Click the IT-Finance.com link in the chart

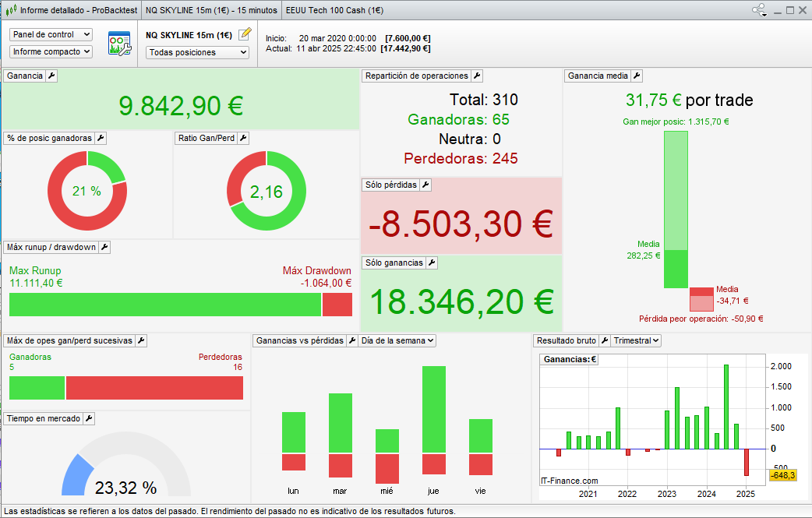(570, 481)
